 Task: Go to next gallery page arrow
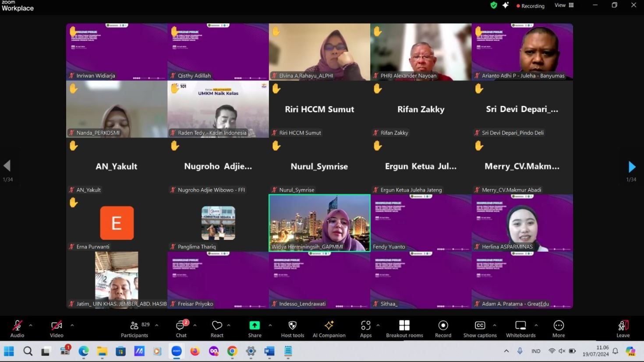coord(632,167)
